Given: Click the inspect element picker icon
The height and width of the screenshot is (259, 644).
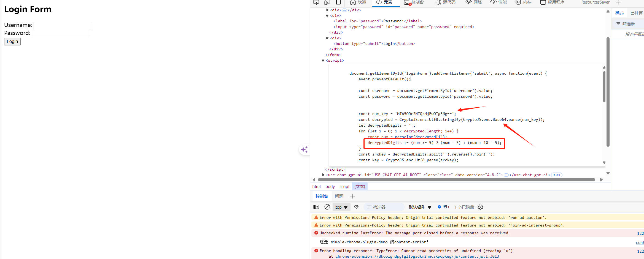Looking at the screenshot, I should tap(316, 2).
